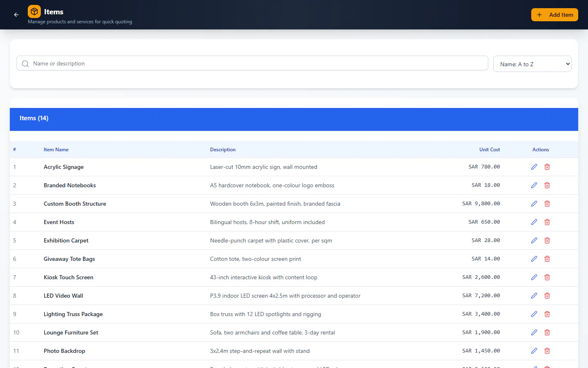Edit the Exhibition Carpet item
Image resolution: width=588 pixels, height=368 pixels.
(x=534, y=240)
